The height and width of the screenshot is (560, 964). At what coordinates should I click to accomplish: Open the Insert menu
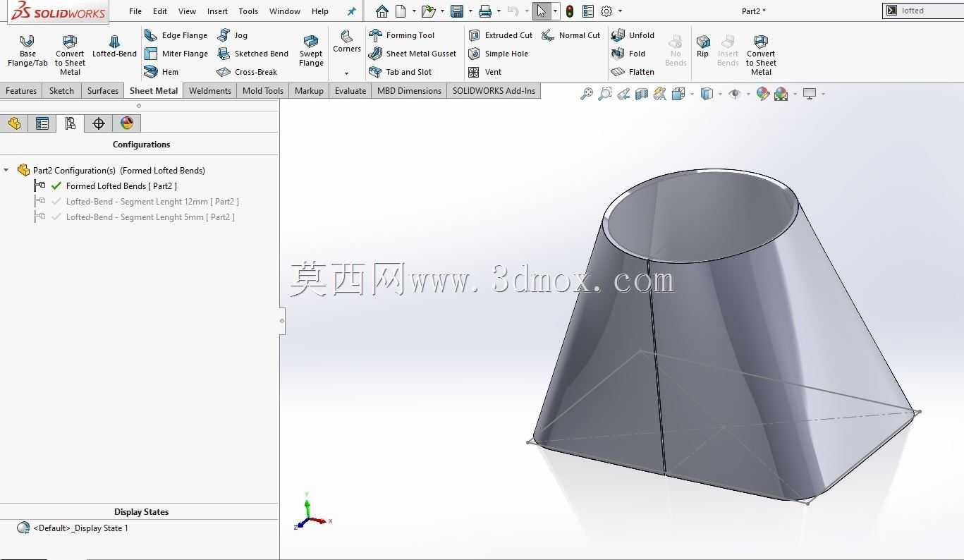(217, 11)
